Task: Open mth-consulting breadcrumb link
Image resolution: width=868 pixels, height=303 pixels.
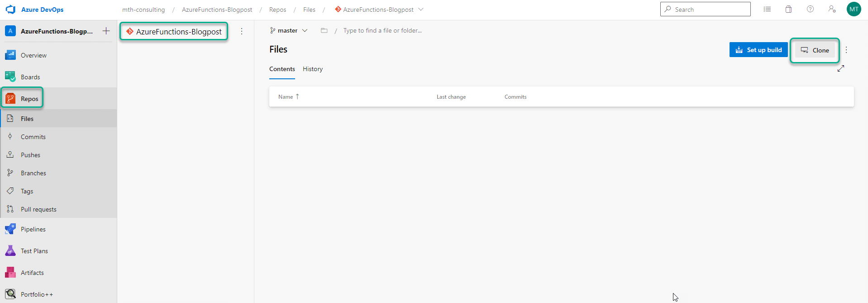Action: click(x=143, y=10)
